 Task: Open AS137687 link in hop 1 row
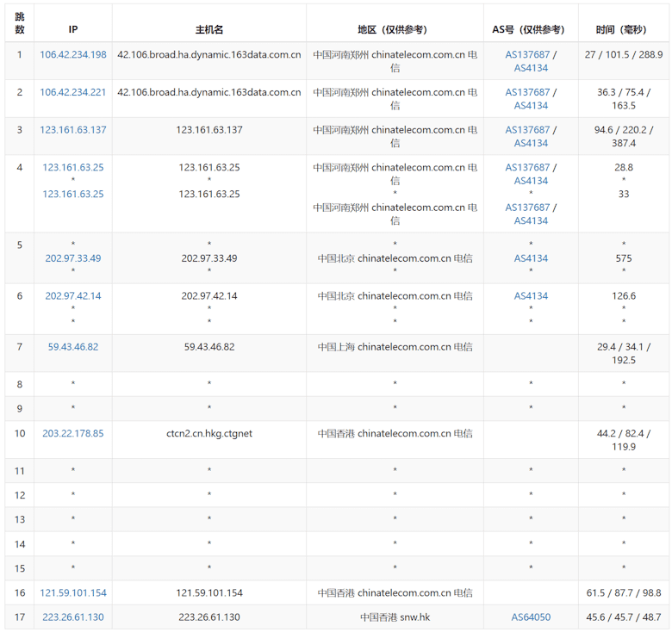point(527,55)
